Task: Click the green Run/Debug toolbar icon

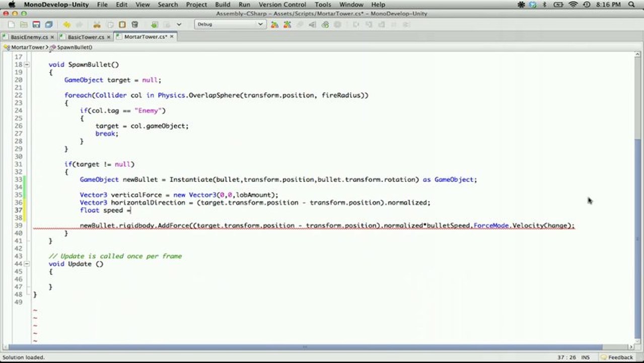Action: 155,24
